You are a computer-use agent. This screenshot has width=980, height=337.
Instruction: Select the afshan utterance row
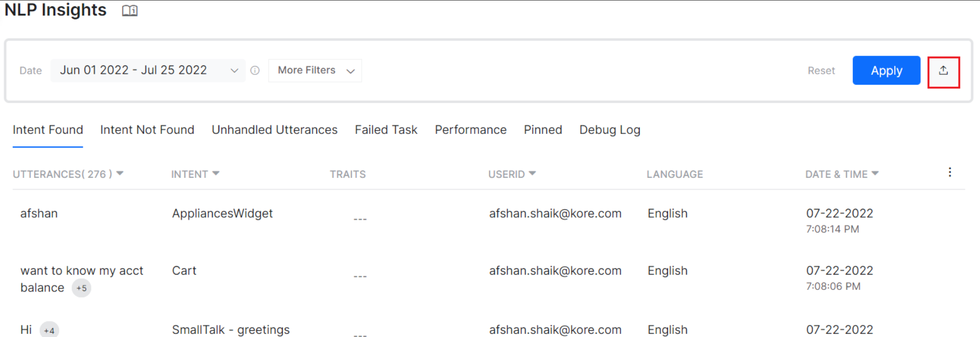[39, 214]
